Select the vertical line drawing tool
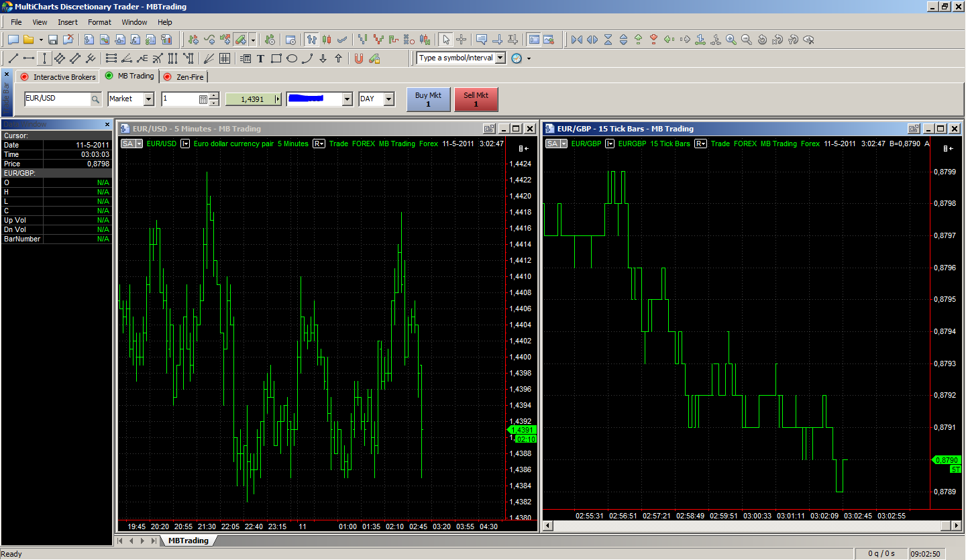966x560 pixels. (x=44, y=58)
